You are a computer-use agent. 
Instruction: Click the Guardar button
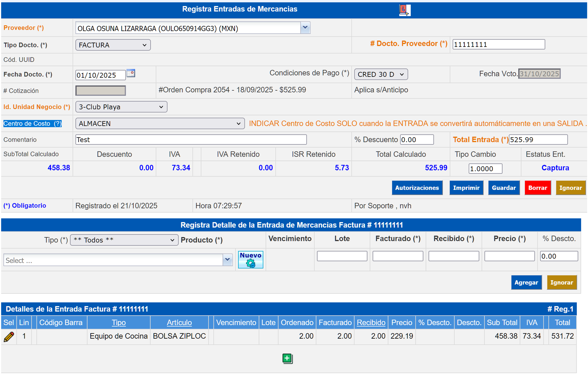504,188
